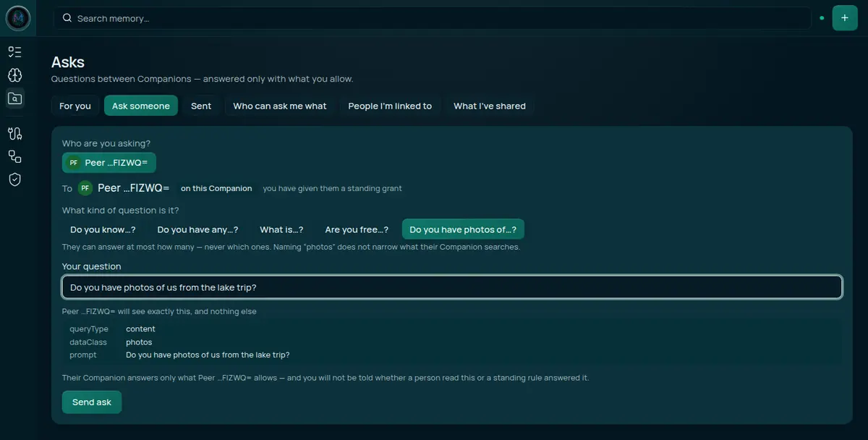Viewport: 868px width, 440px height.
Task: Click the Send ask button
Action: click(x=92, y=402)
